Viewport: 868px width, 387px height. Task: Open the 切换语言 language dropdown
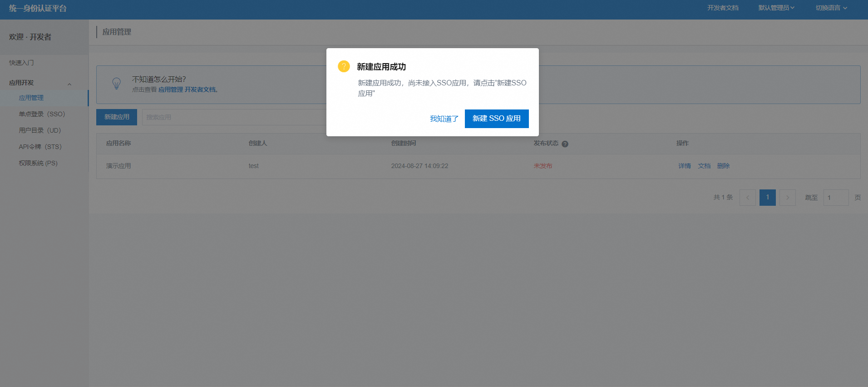pos(831,8)
